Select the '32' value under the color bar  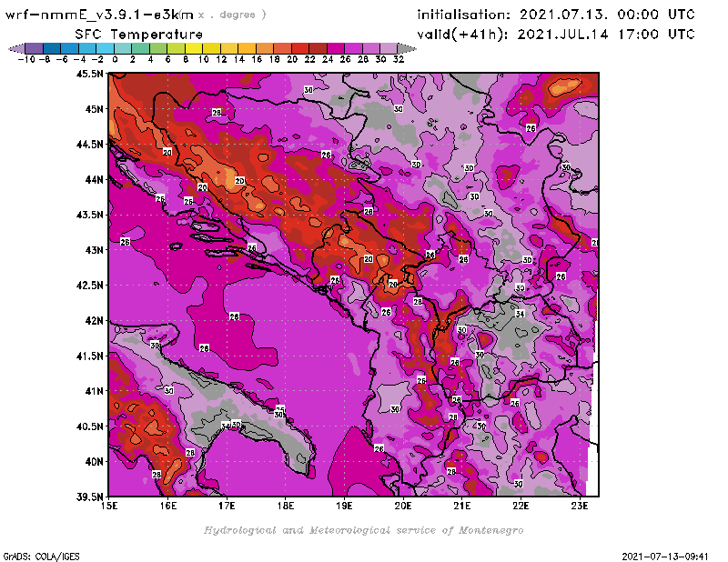(399, 59)
